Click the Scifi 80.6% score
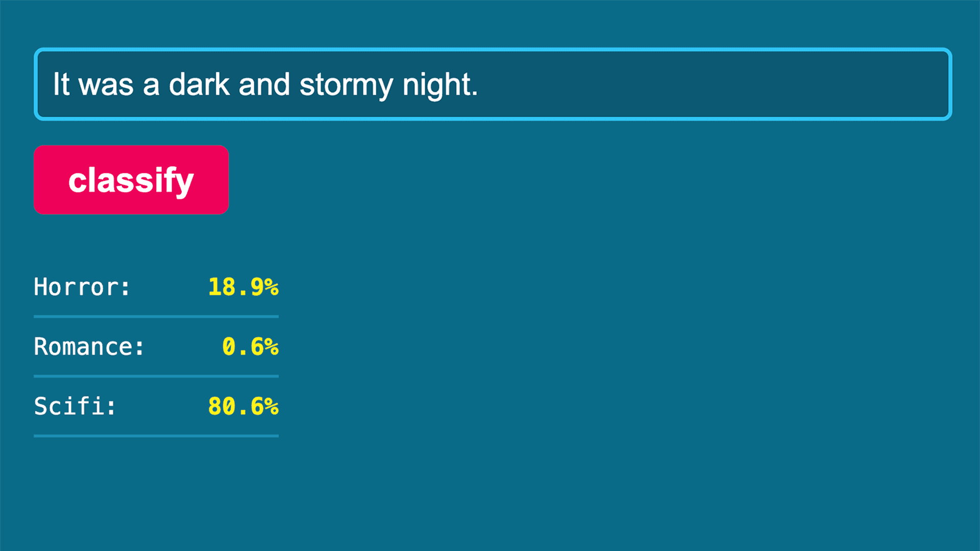The image size is (980, 551). (x=243, y=407)
